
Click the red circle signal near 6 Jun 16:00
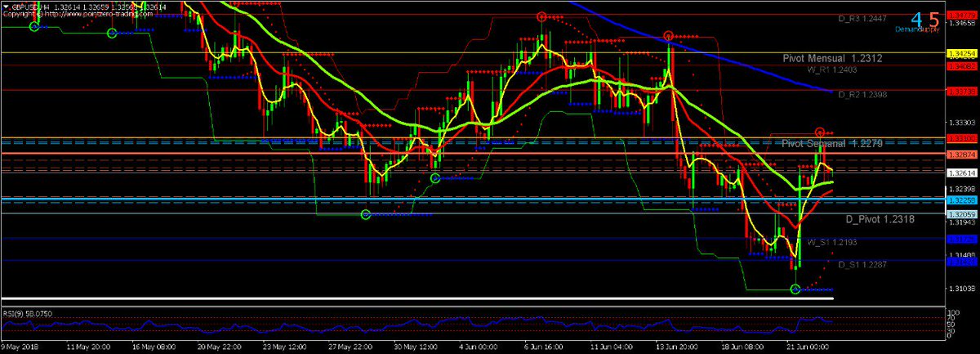[541, 16]
